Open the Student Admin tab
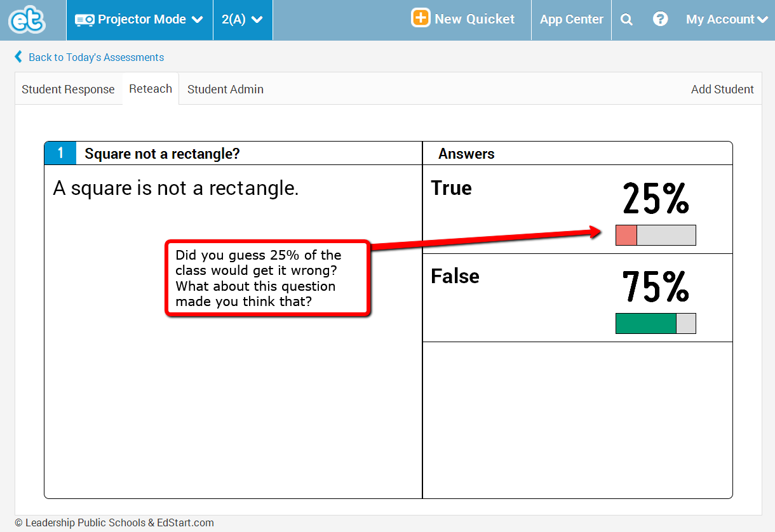The width and height of the screenshot is (775, 532). (226, 90)
